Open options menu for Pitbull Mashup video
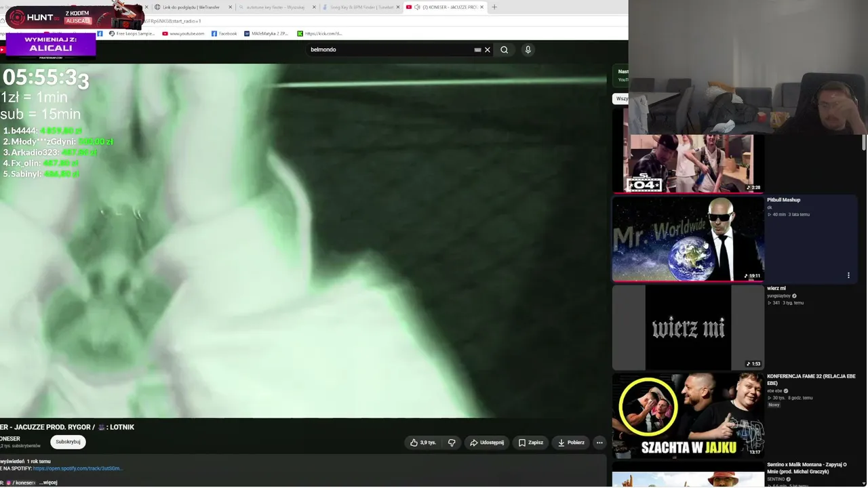The width and height of the screenshot is (868, 488). (x=848, y=275)
